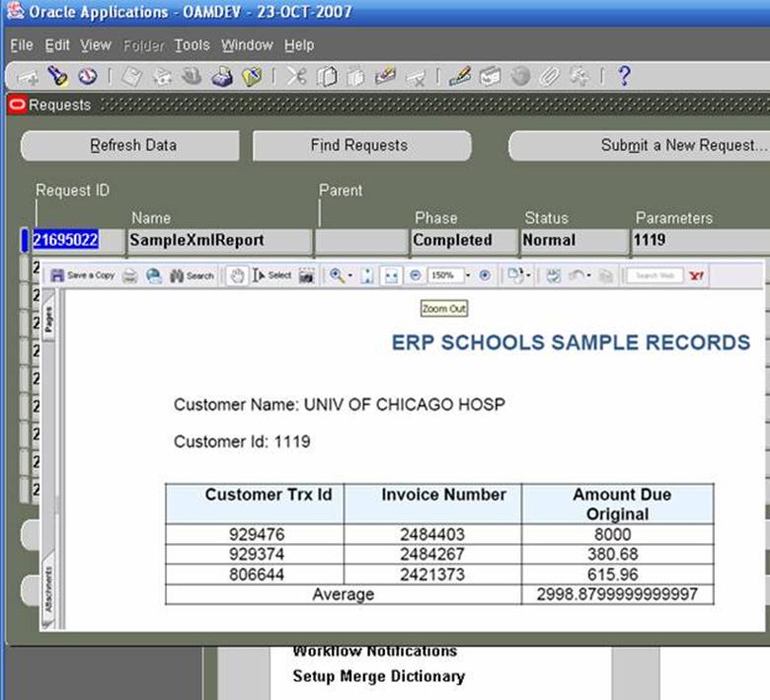The image size is (770, 700).
Task: Click Request ID field 21695022
Action: (78, 240)
